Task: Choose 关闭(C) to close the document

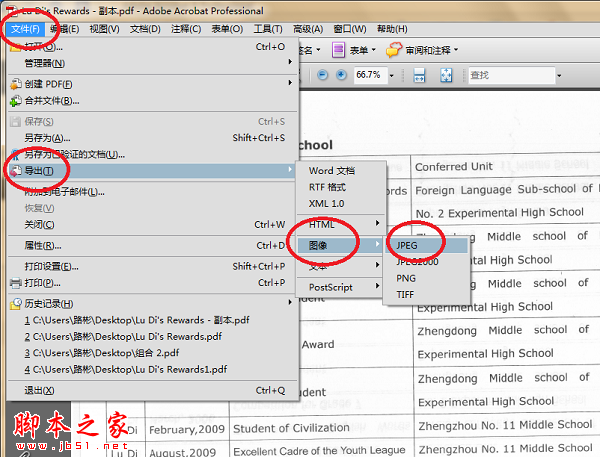Action: 152,224
